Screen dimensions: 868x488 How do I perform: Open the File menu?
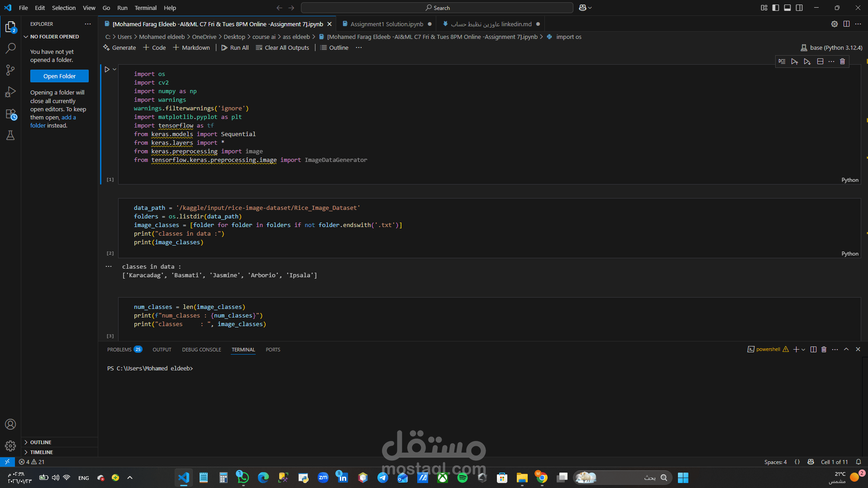[24, 8]
